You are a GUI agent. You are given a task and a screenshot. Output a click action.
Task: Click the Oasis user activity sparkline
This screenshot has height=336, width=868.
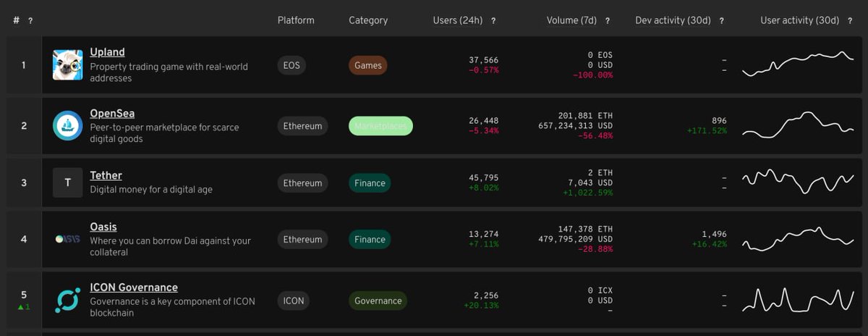798,239
